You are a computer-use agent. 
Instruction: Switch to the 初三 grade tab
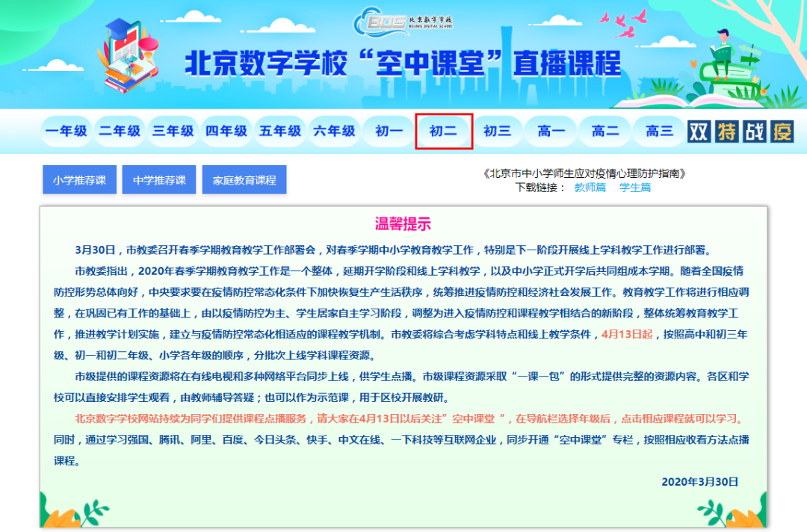point(497,132)
